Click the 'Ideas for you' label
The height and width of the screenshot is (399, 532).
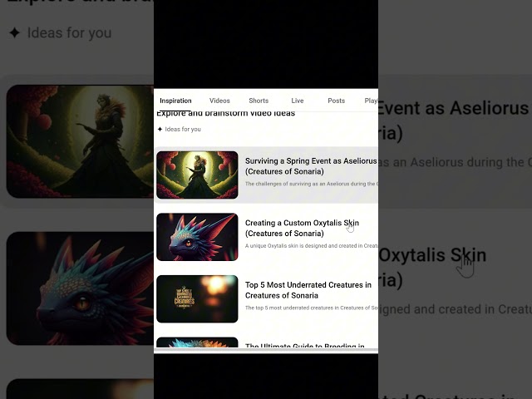(x=183, y=130)
